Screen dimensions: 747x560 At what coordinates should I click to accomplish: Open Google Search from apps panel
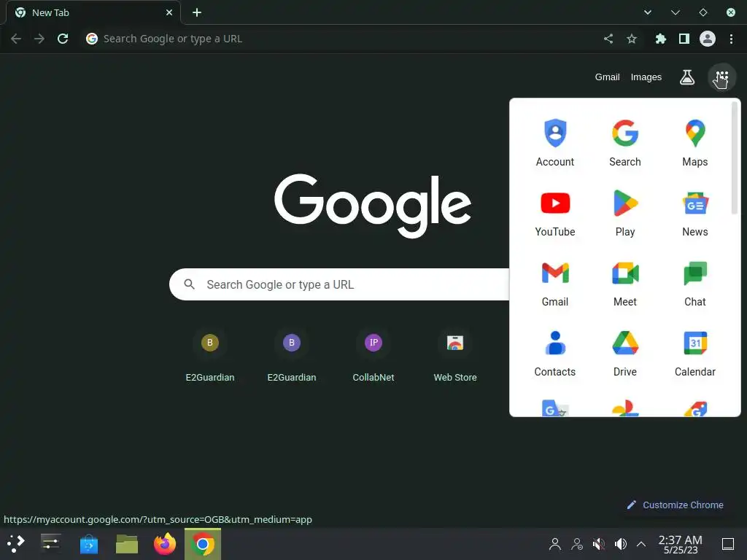pyautogui.click(x=625, y=143)
